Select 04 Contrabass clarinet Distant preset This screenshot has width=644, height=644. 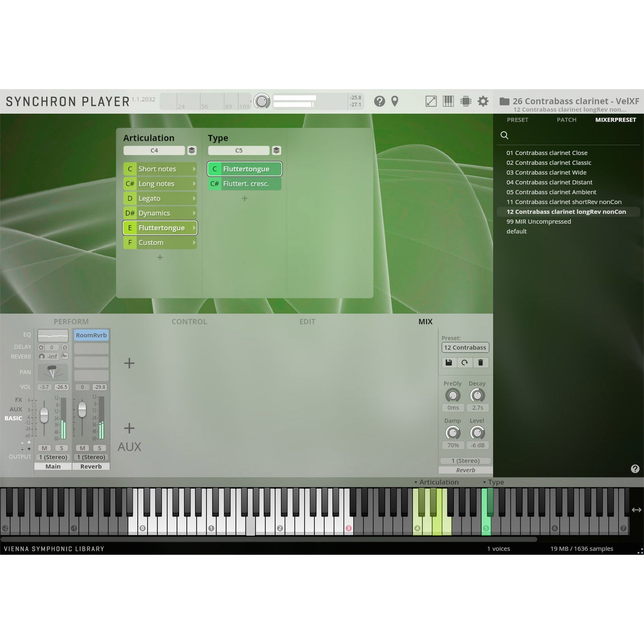(549, 182)
